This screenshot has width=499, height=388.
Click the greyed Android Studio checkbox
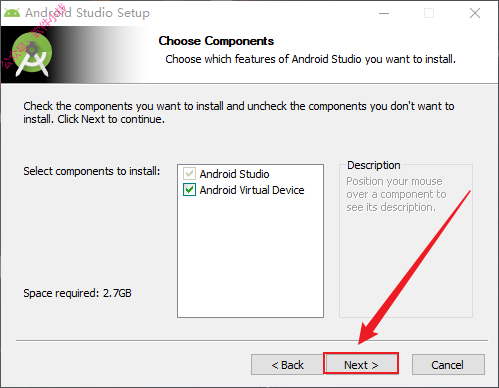coord(189,174)
